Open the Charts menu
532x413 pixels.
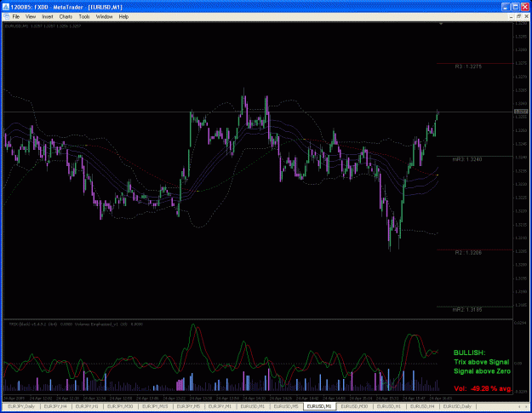pos(66,17)
